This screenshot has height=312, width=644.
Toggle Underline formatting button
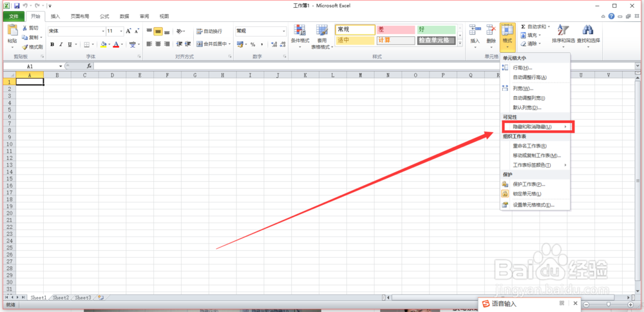click(70, 44)
